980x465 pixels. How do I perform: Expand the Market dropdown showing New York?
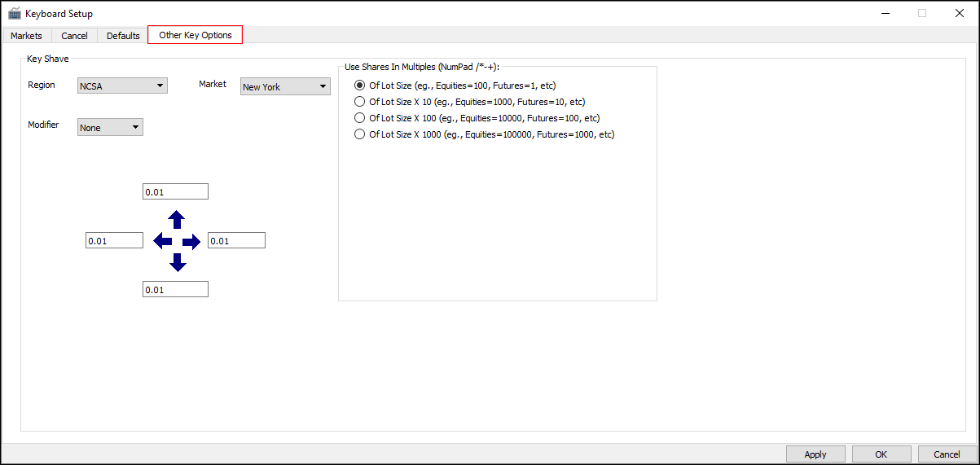point(285,87)
